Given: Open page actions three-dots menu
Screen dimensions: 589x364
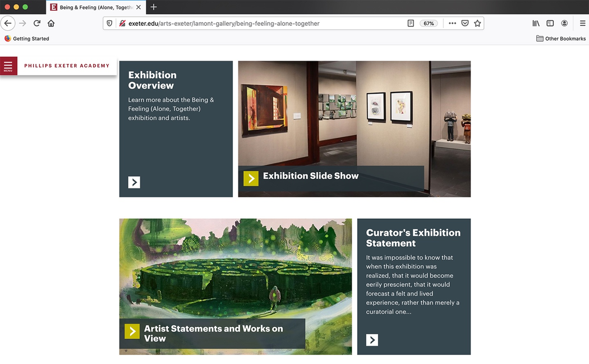Looking at the screenshot, I should [x=452, y=24].
